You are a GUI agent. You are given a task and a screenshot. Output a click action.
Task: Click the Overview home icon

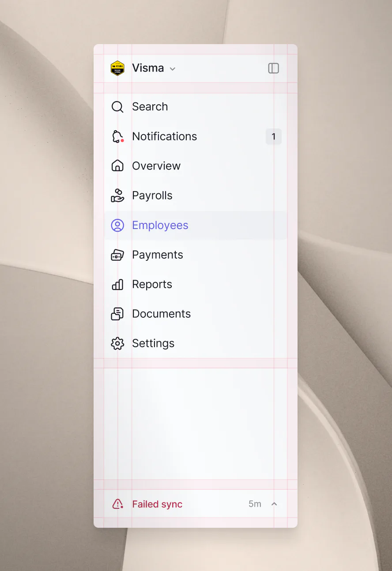pyautogui.click(x=117, y=166)
